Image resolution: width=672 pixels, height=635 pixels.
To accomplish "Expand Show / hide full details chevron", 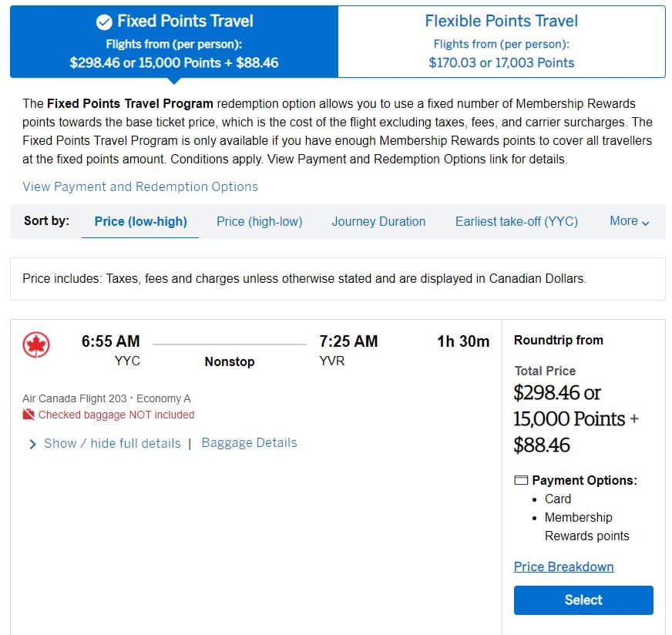I will tap(33, 444).
